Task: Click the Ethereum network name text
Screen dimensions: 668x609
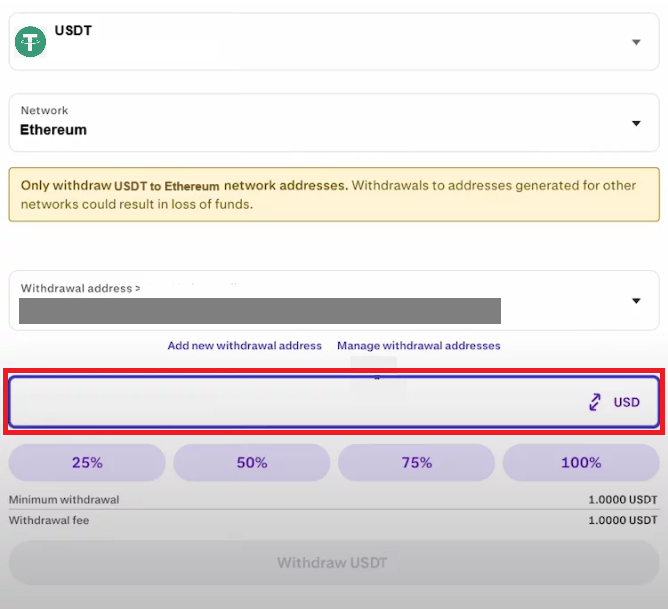Action: pyautogui.click(x=53, y=129)
